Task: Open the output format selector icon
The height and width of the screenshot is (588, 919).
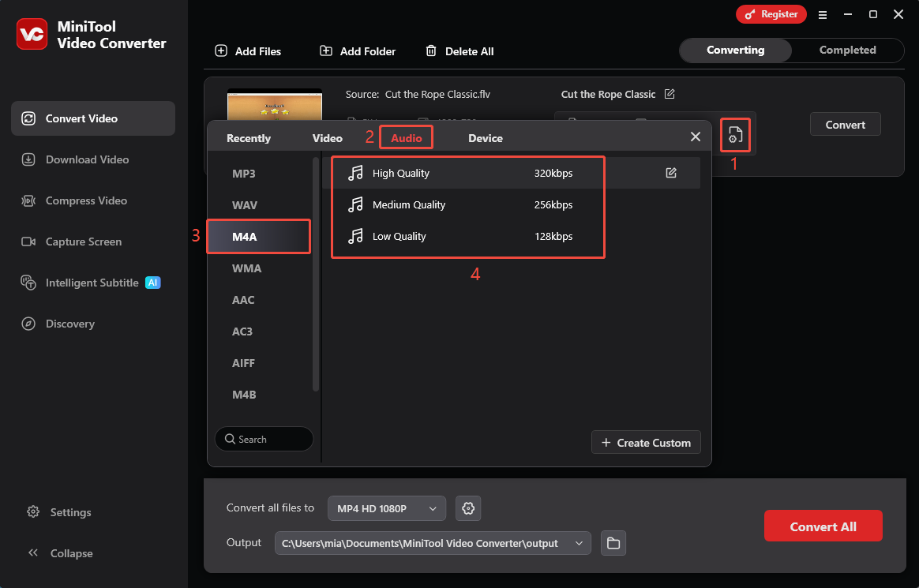Action: [x=735, y=135]
